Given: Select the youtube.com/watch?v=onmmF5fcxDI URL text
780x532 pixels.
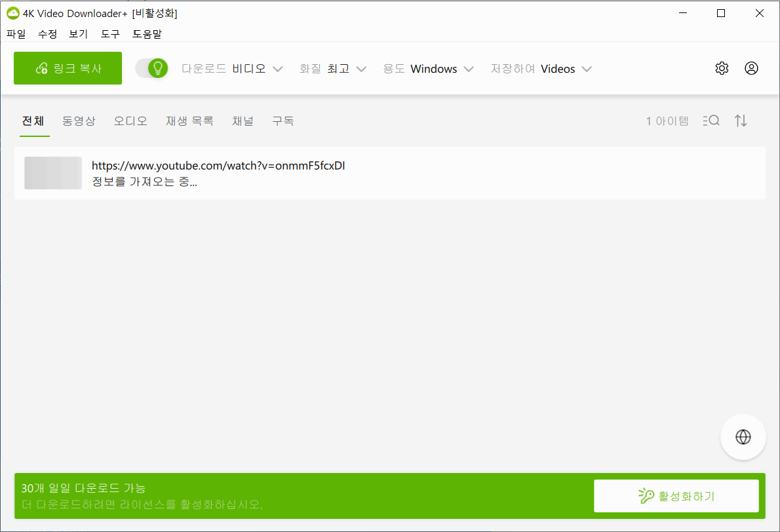Looking at the screenshot, I should pos(218,166).
